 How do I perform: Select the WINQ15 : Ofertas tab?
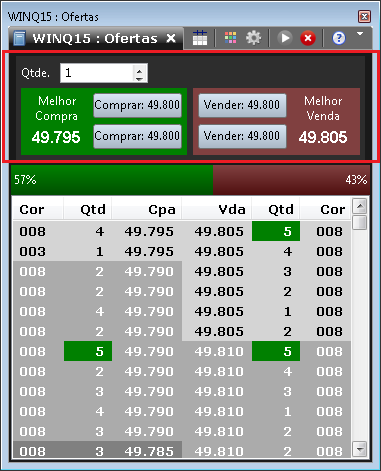(95, 38)
